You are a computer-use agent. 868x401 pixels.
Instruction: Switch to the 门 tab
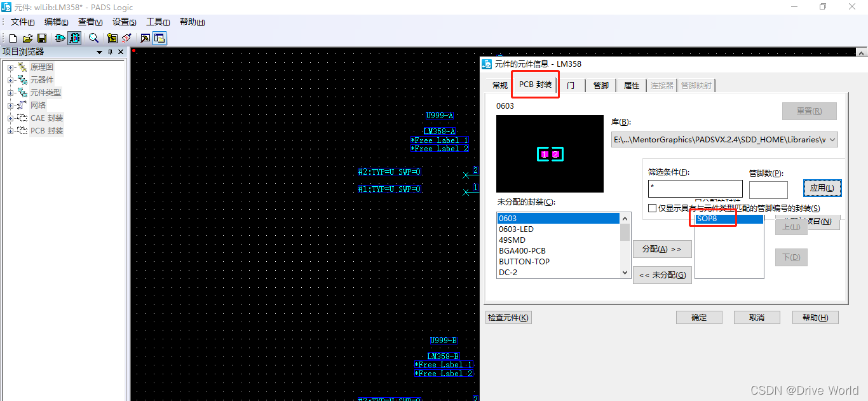(x=571, y=85)
